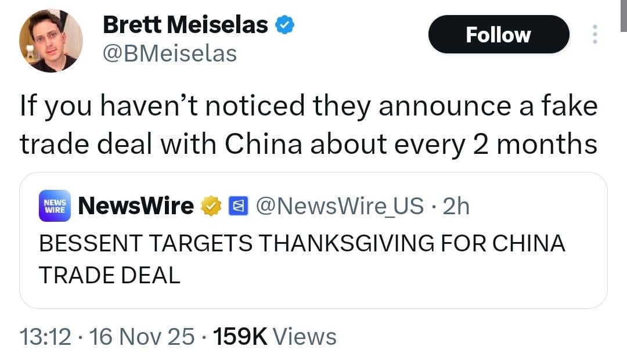Follow Brett Meiselas

(498, 35)
